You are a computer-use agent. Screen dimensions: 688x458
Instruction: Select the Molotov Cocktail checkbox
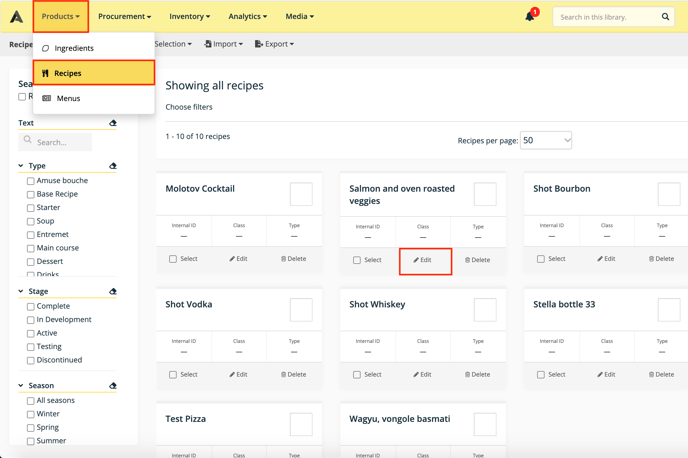[x=173, y=259]
